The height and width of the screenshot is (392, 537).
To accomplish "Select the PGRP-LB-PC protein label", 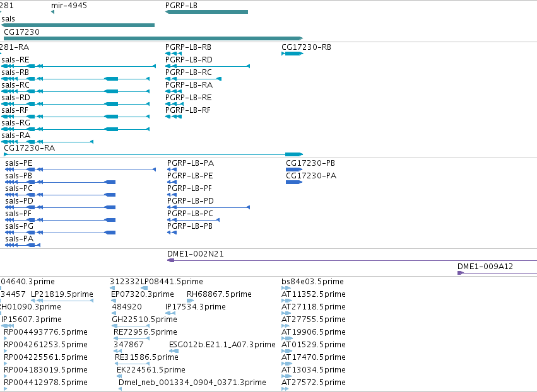I will [190, 214].
